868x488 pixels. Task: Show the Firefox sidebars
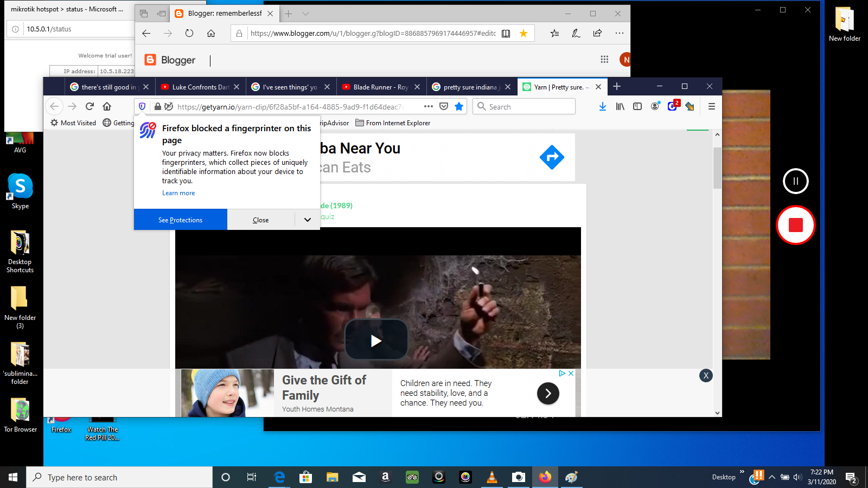[637, 107]
